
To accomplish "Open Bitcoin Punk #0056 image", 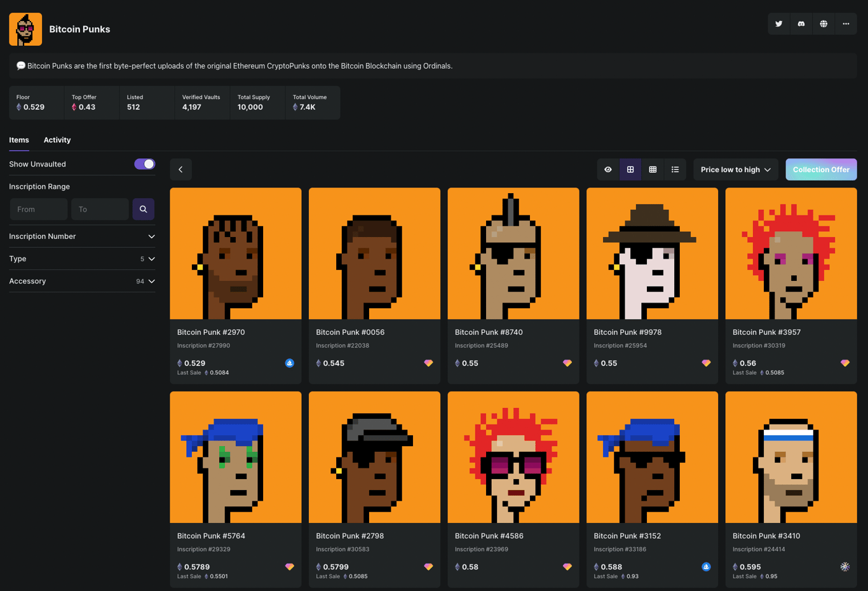I will 375,254.
